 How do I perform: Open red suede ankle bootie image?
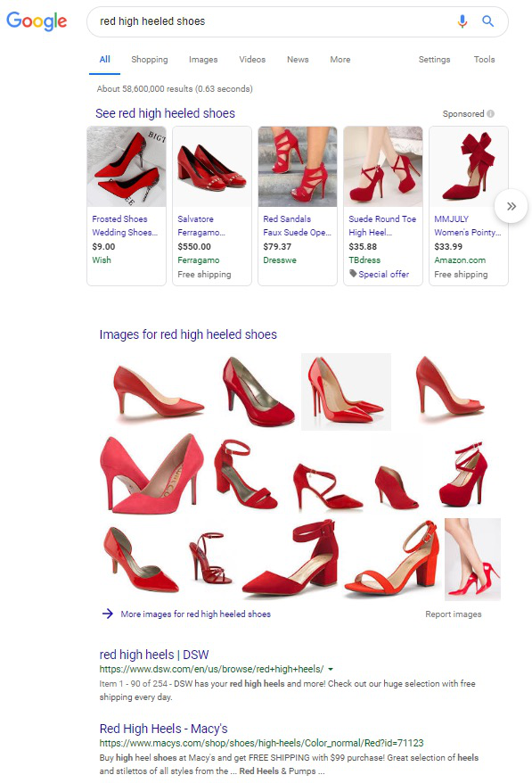(x=397, y=488)
